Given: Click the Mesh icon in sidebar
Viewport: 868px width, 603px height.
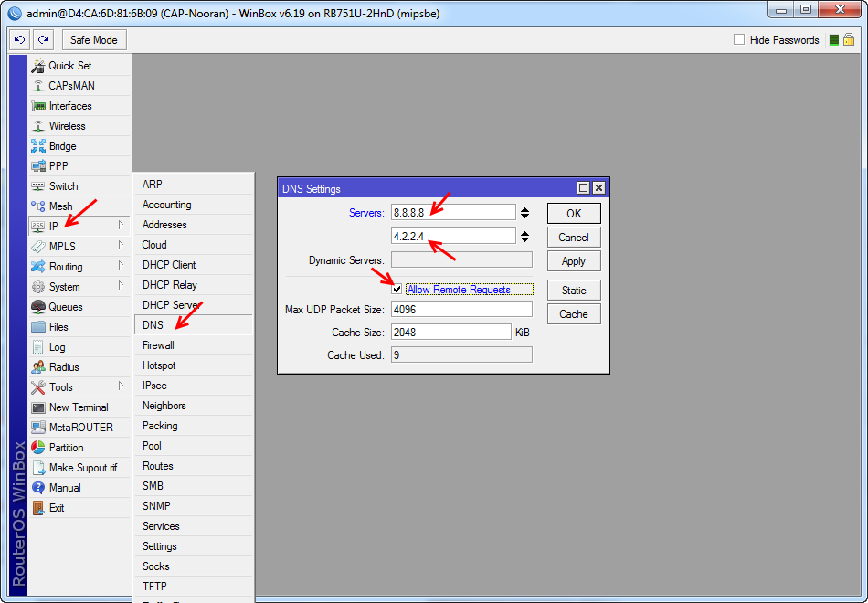Looking at the screenshot, I should [x=38, y=206].
